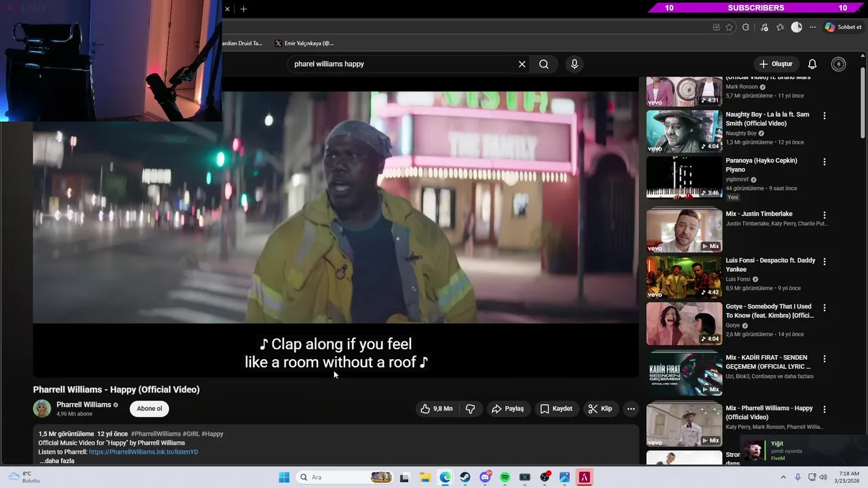Open Steam from the taskbar

tap(465, 477)
